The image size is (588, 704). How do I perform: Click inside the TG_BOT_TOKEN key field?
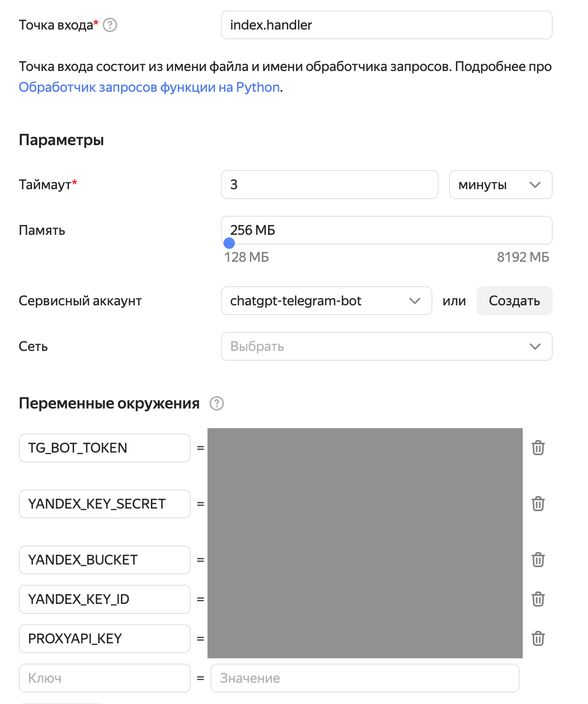pos(104,447)
